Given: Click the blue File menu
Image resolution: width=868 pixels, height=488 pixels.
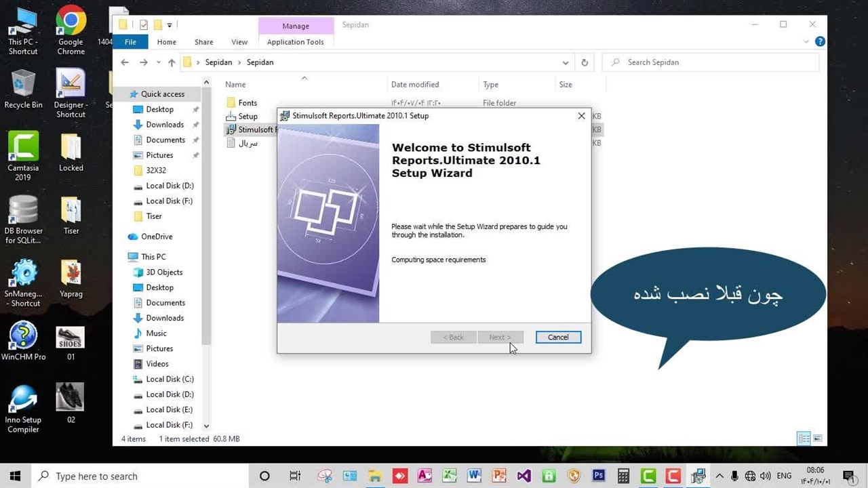Looking at the screenshot, I should coord(130,42).
